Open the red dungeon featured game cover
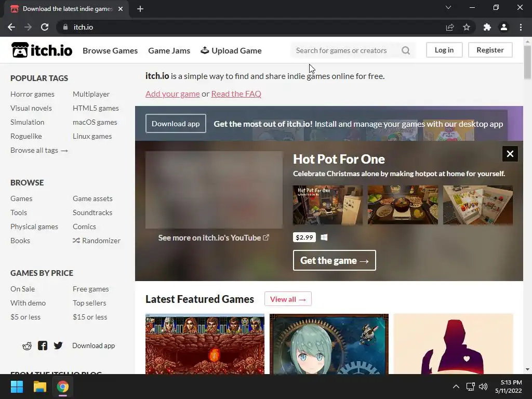The height and width of the screenshot is (399, 532). (205, 344)
